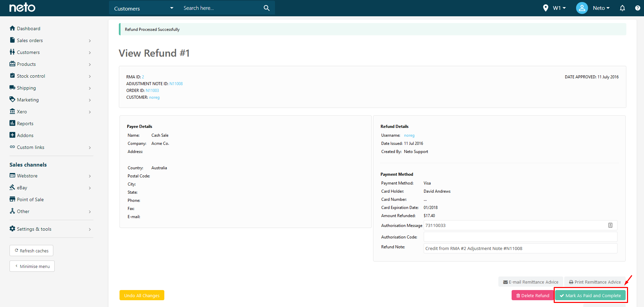
Task: Open the Neto user menu dropdown
Action: [x=601, y=8]
